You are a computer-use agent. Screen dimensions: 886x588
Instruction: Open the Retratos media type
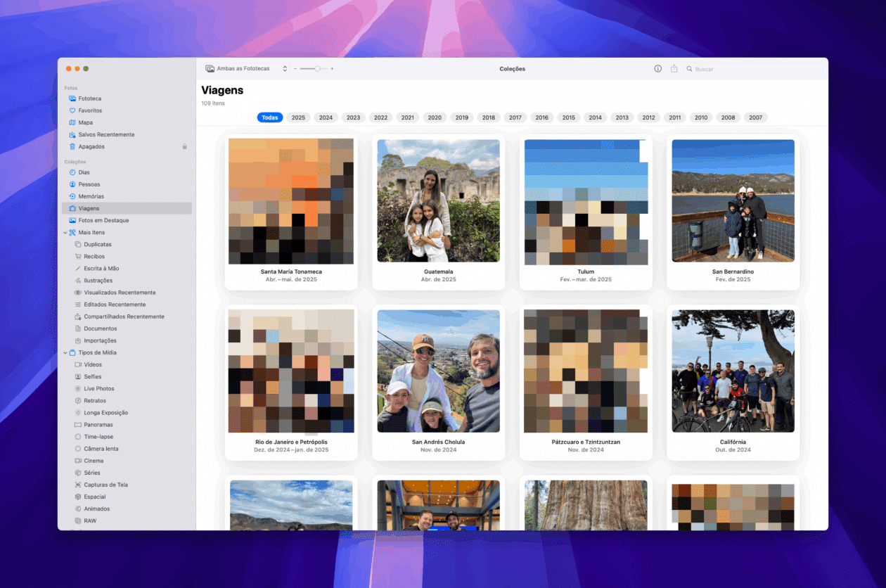tap(127, 400)
